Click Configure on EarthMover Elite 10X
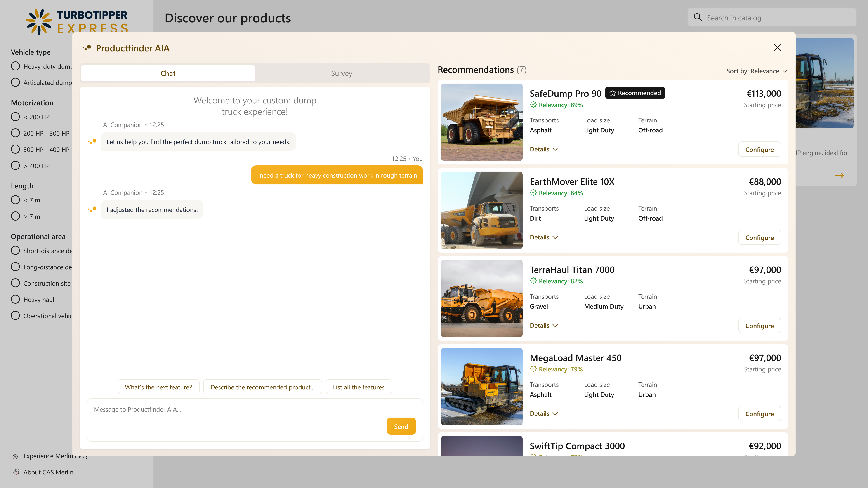 [x=759, y=237]
